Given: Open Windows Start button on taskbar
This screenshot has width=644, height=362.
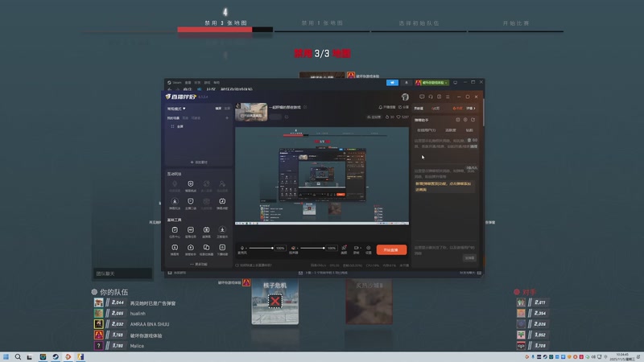Looking at the screenshot, I should coord(6,356).
